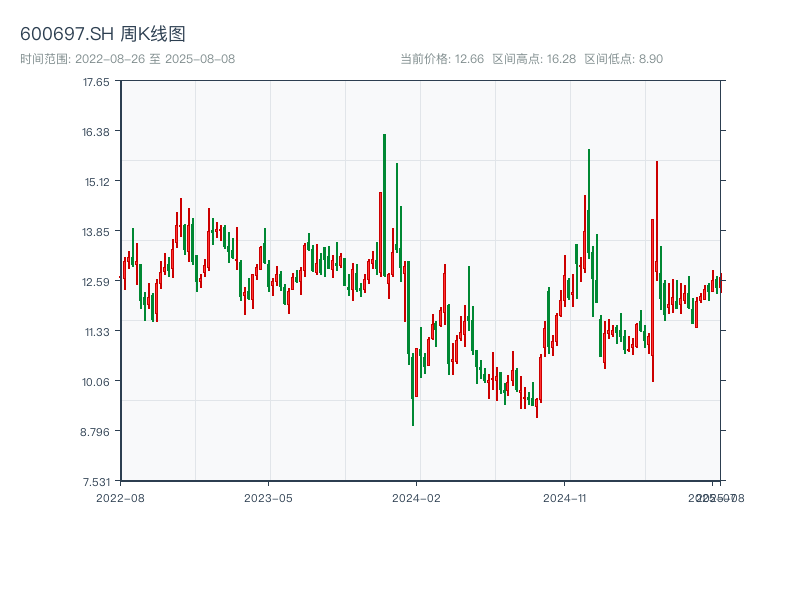Select the x-axis label 2022-08
800x600 pixels.
(x=120, y=498)
